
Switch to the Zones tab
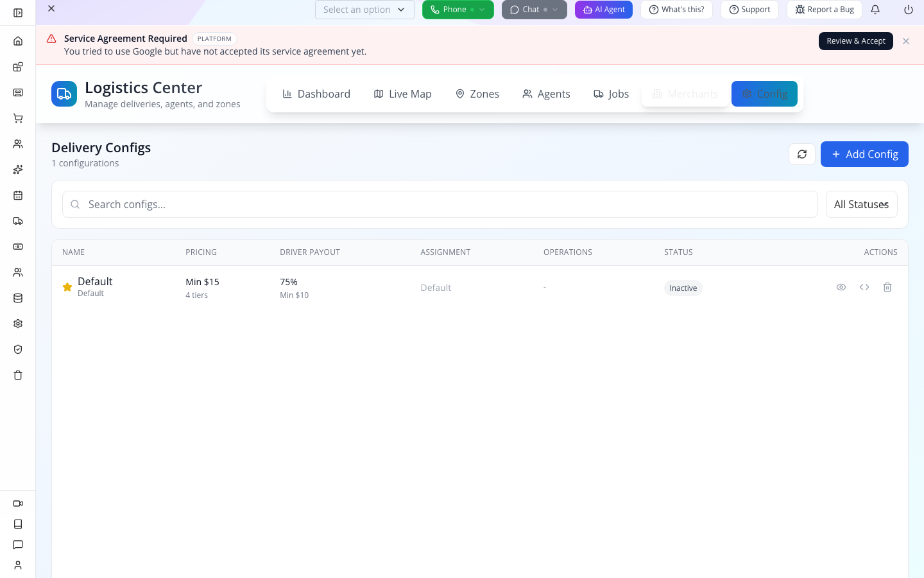(x=477, y=94)
